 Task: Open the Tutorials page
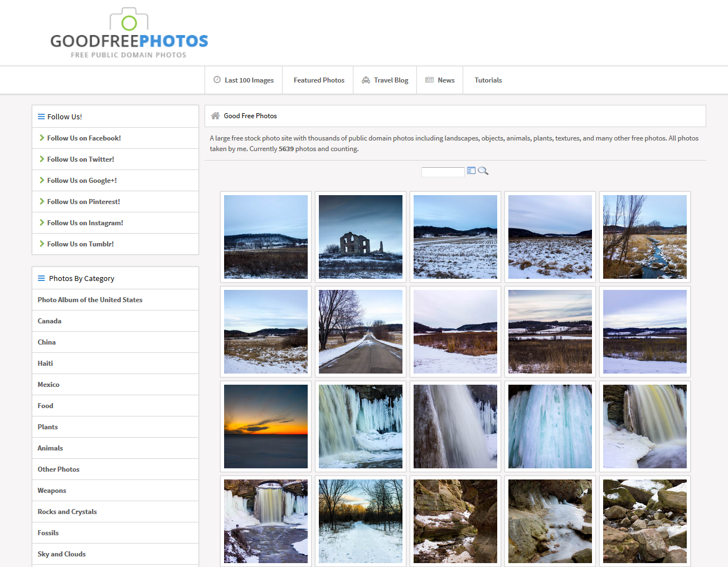point(488,80)
